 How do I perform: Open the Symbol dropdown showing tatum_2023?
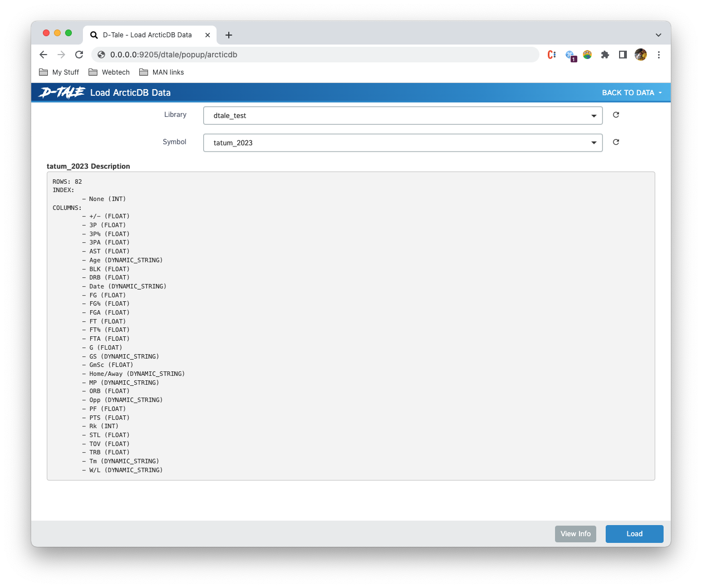click(x=403, y=143)
